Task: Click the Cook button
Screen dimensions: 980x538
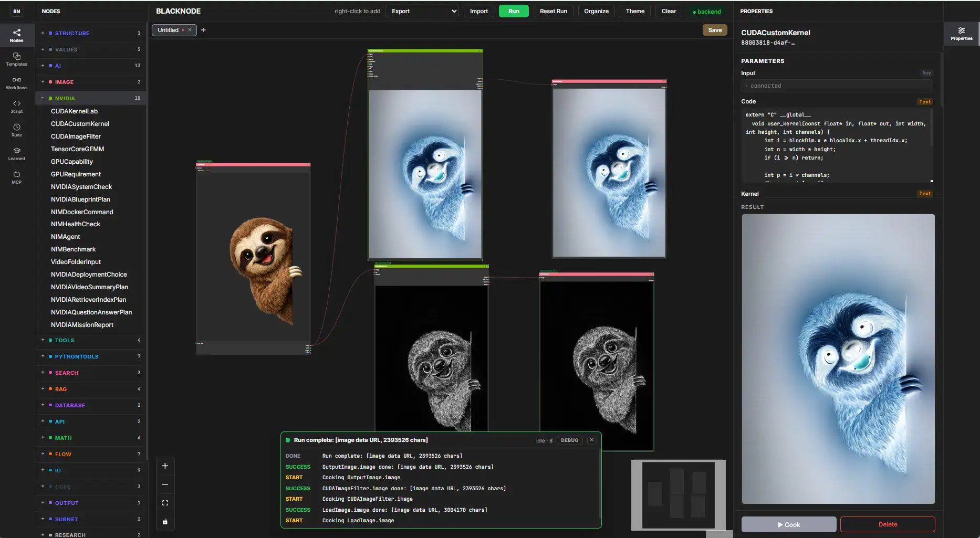Action: point(789,524)
